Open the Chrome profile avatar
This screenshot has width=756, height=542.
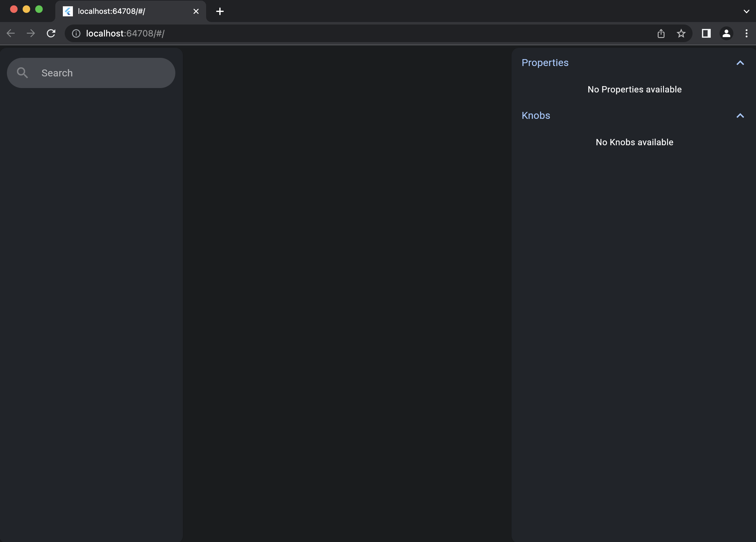click(726, 33)
